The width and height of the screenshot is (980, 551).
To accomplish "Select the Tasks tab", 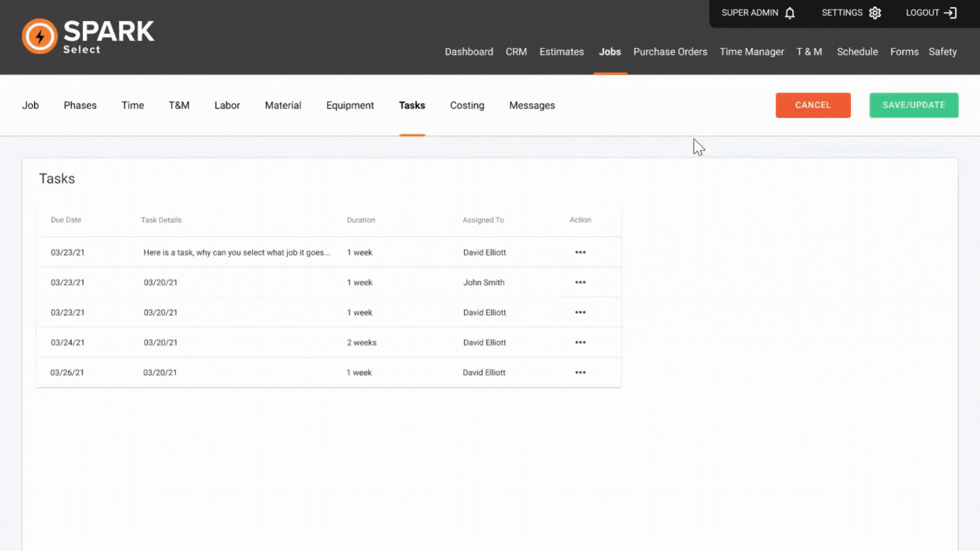I will [412, 105].
